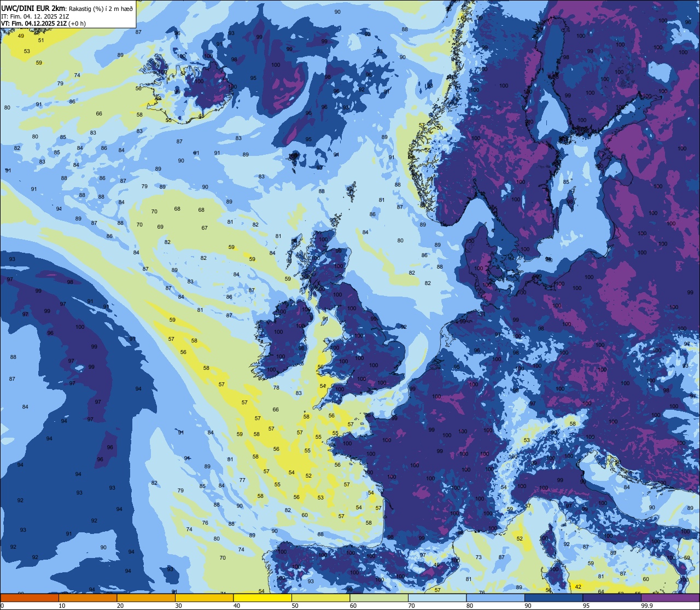Click the 77 humidity value on the map
This screenshot has width=700, height=610.
[242, 480]
